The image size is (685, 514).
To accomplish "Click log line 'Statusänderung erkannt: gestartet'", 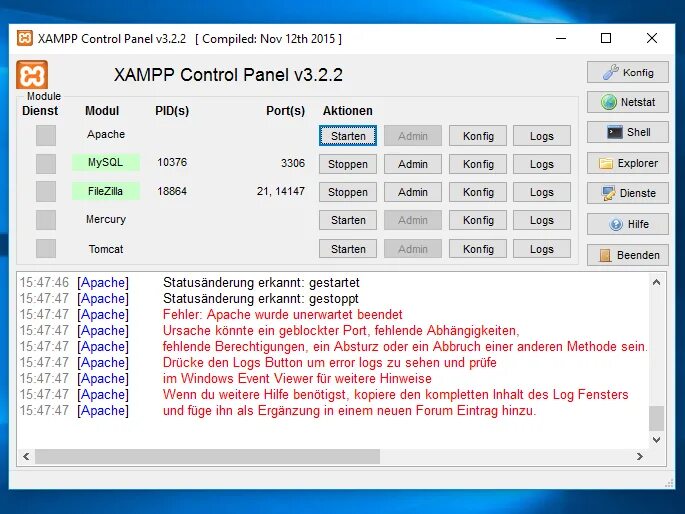I will pyautogui.click(x=261, y=283).
